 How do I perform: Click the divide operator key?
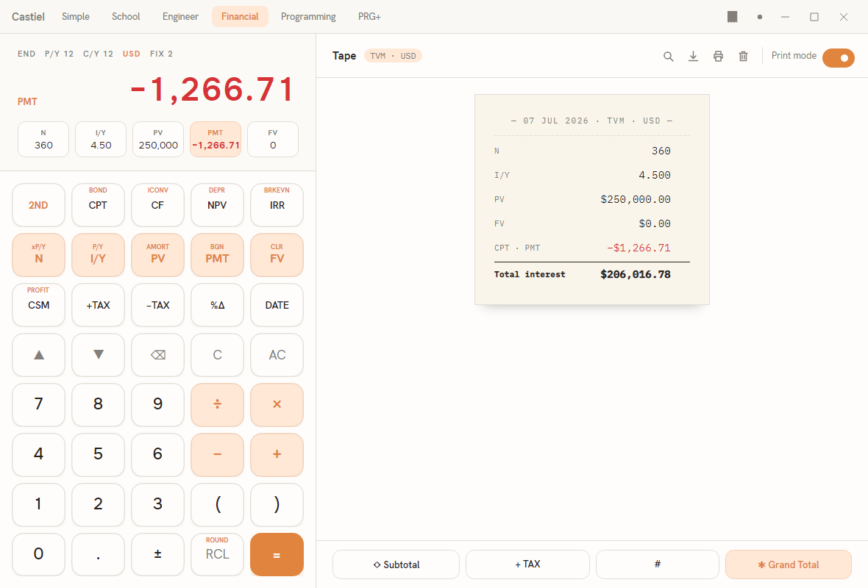tap(217, 405)
